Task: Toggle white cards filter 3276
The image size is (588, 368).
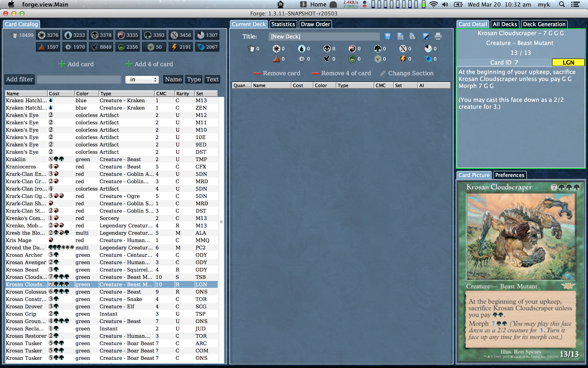Action: 48,35
